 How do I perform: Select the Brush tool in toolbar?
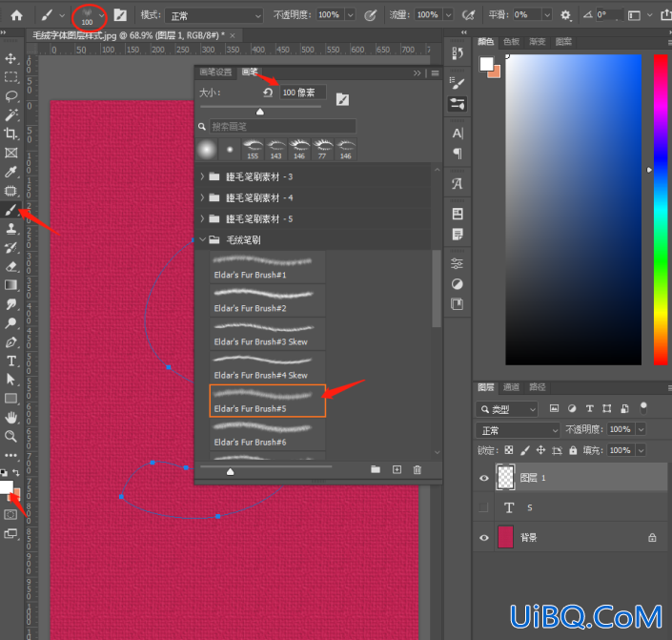[10, 210]
